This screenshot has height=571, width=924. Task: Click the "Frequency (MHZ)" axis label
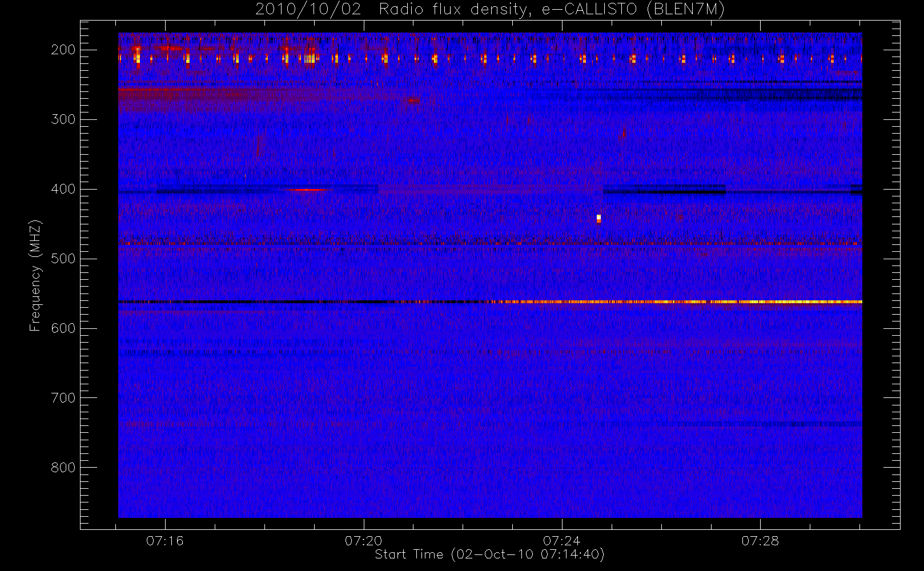[35, 275]
